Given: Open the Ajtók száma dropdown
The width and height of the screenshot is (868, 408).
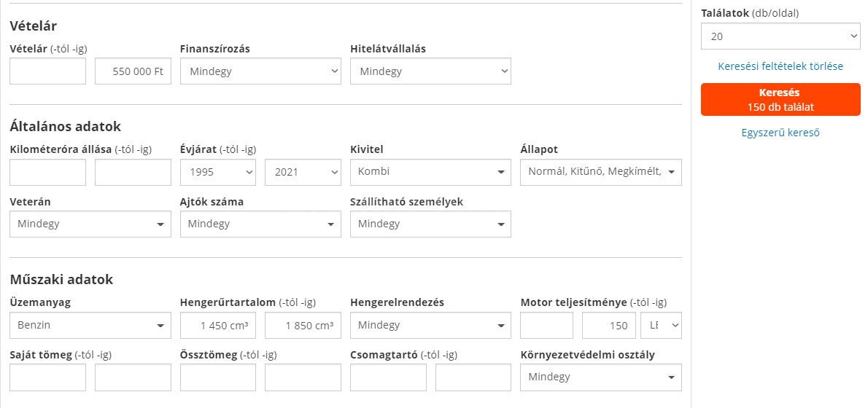Looking at the screenshot, I should tap(260, 224).
